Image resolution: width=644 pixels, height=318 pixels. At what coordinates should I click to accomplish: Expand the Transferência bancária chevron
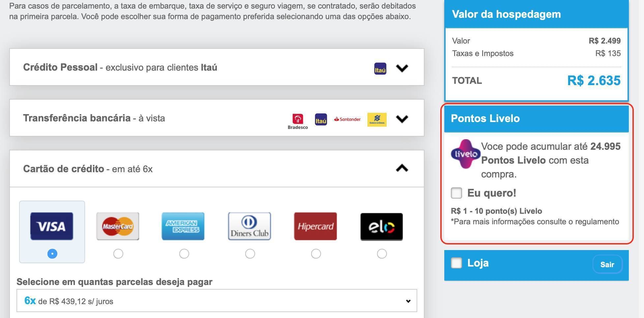pyautogui.click(x=402, y=119)
